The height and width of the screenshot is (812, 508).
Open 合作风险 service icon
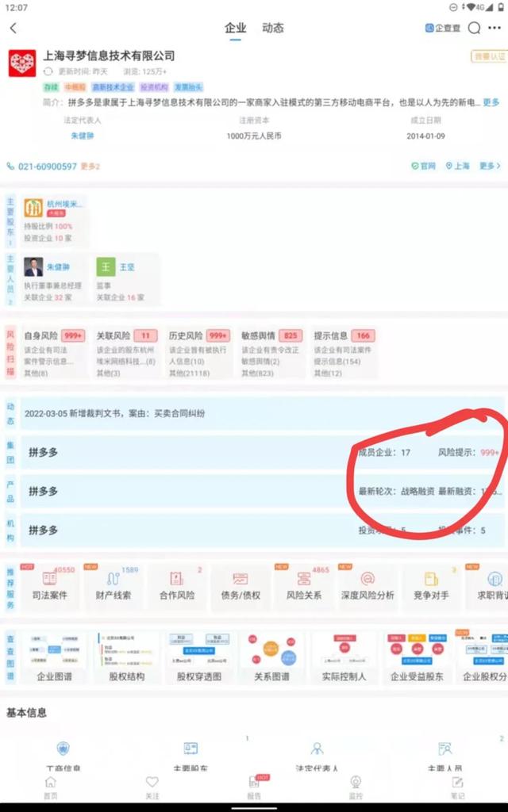coord(177,586)
